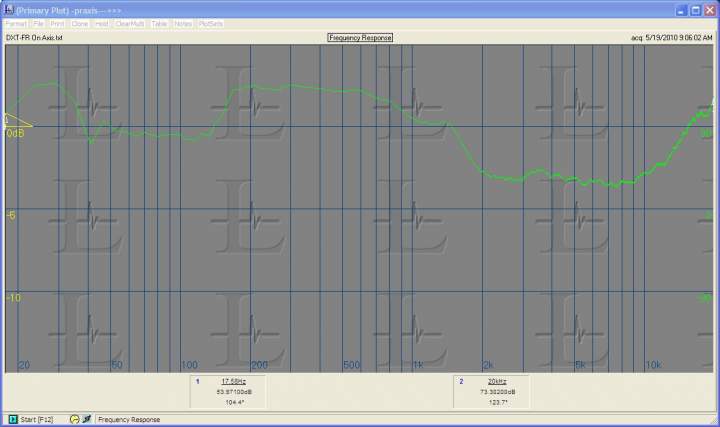Click the blue Start icon in status bar

tap(13, 419)
